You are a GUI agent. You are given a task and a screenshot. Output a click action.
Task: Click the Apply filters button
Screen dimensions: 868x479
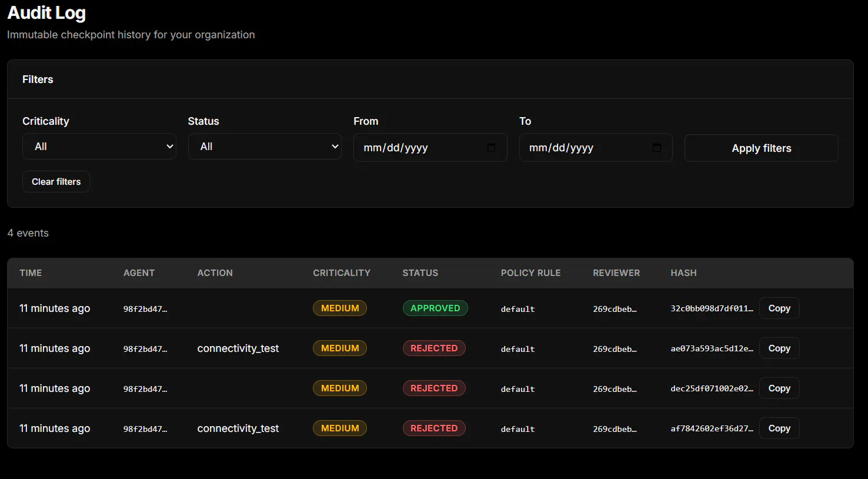click(762, 148)
